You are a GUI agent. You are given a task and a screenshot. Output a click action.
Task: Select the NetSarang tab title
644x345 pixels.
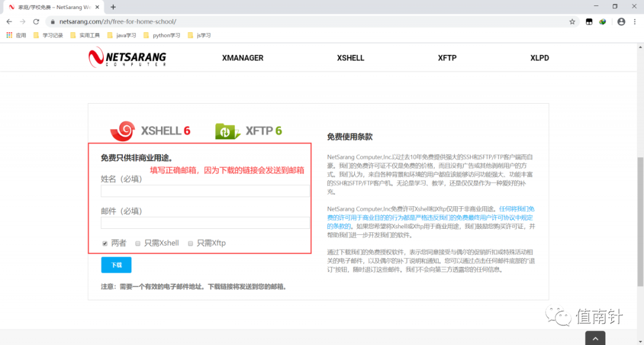tap(55, 7)
